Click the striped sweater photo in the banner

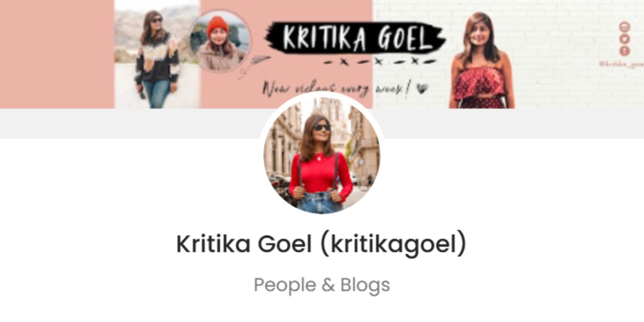click(x=157, y=54)
